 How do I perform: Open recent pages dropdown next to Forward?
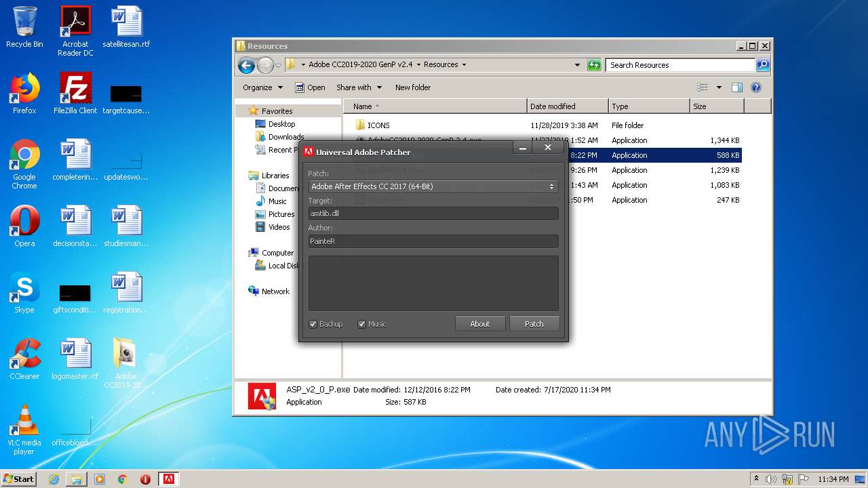[278, 66]
